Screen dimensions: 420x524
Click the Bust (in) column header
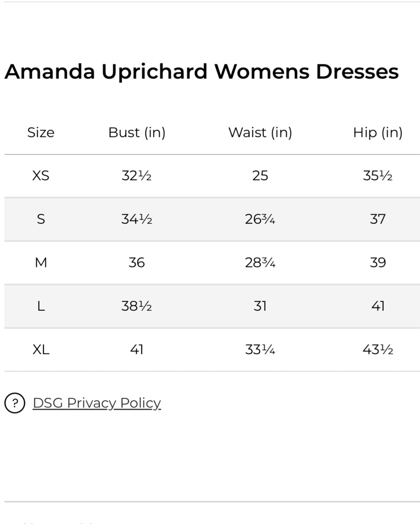137,133
